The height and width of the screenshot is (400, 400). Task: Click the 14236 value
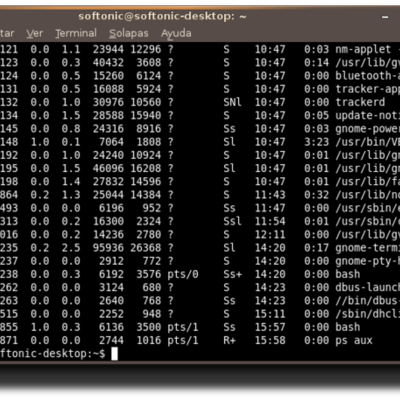(108, 235)
